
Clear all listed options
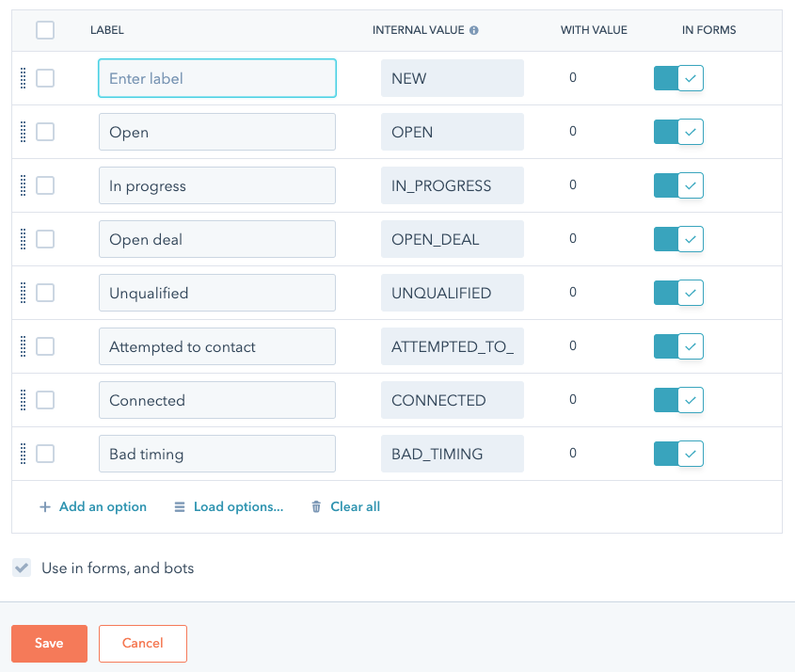354,506
